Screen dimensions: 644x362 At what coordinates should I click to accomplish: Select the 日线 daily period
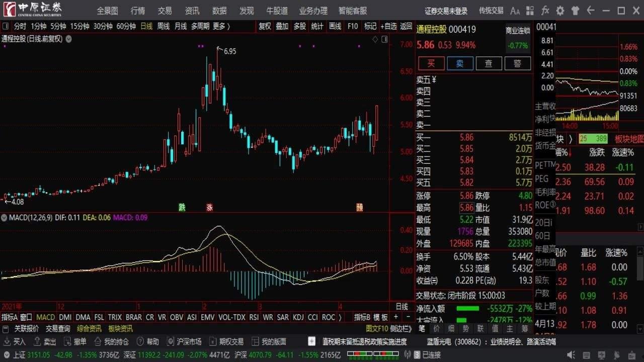(x=146, y=26)
